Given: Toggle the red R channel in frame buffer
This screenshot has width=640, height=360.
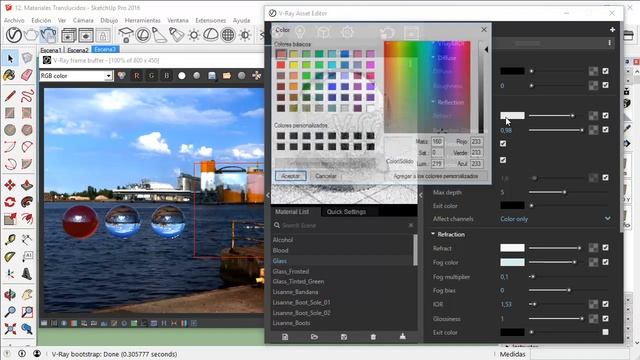Looking at the screenshot, I should pyautogui.click(x=137, y=76).
